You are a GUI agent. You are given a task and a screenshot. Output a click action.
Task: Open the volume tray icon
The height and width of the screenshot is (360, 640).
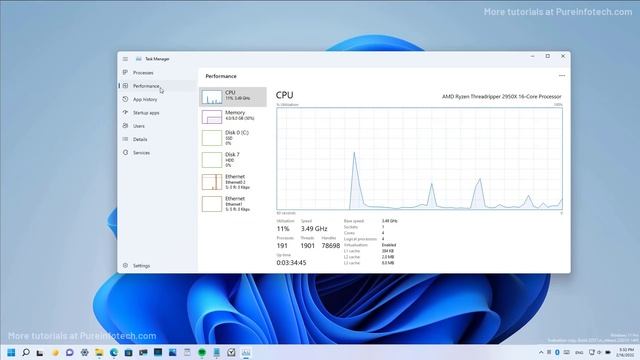coord(599,352)
